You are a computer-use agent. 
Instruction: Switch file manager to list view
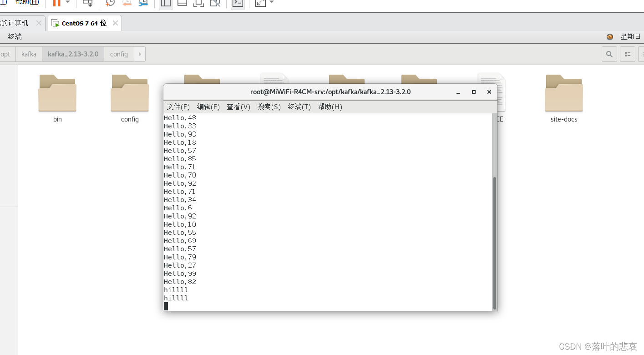(x=628, y=54)
